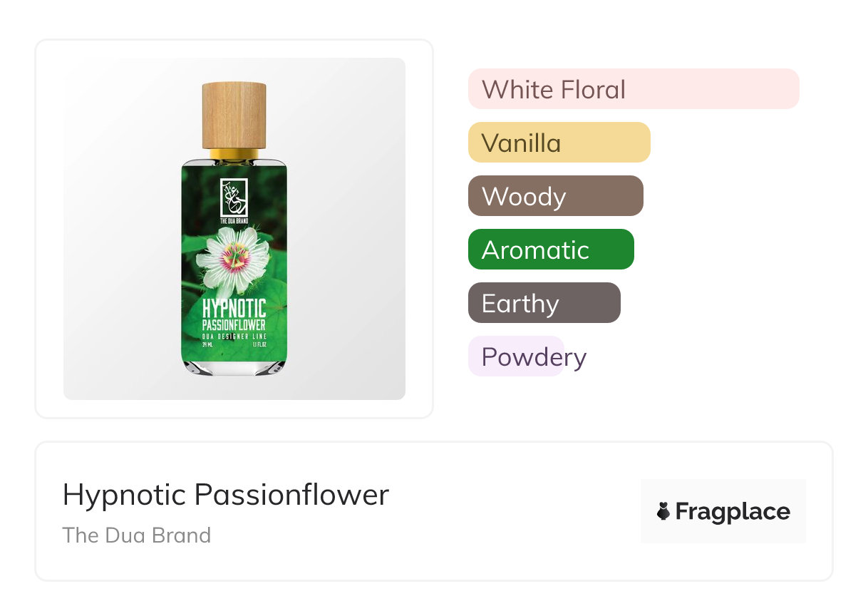The image size is (868, 616).
Task: Choose the Woody accord bar
Action: 555,196
